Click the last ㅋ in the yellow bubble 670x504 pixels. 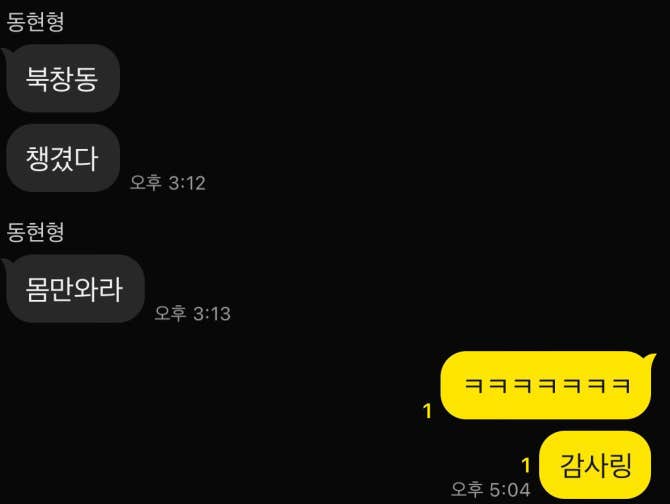click(x=622, y=386)
